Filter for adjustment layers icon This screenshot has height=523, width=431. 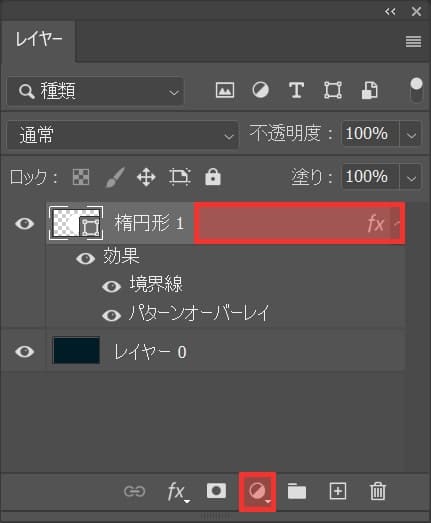[261, 90]
